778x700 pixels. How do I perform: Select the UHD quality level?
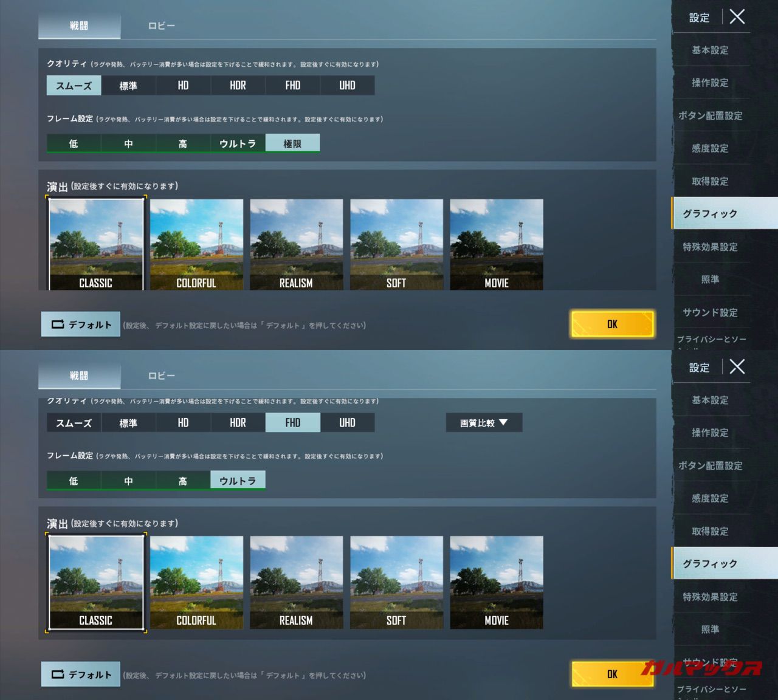coord(347,85)
